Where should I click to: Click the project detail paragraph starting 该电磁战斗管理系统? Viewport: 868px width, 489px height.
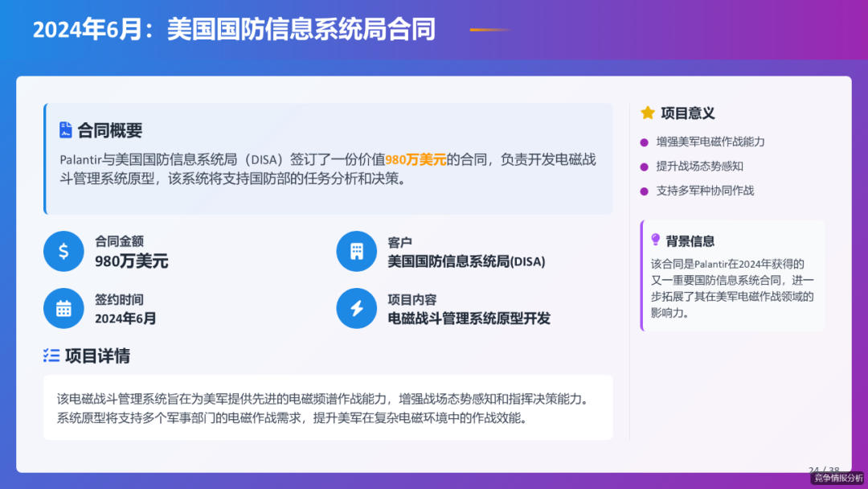[x=324, y=408]
